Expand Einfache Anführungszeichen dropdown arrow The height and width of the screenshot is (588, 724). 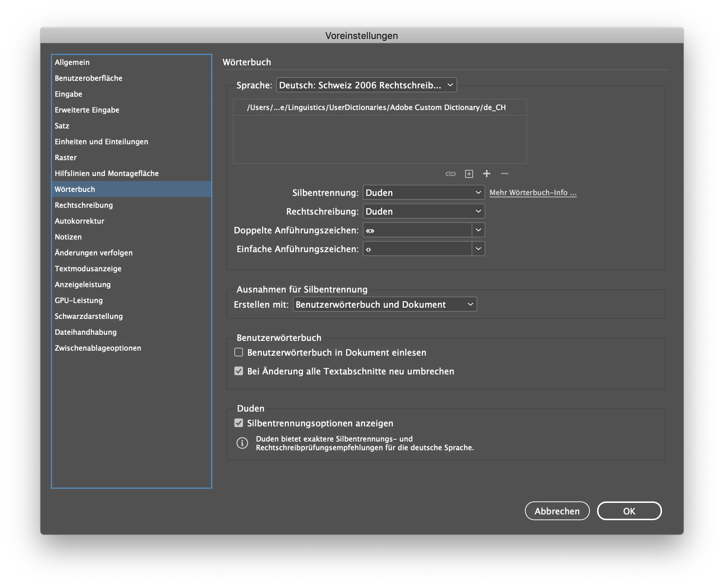(x=478, y=249)
